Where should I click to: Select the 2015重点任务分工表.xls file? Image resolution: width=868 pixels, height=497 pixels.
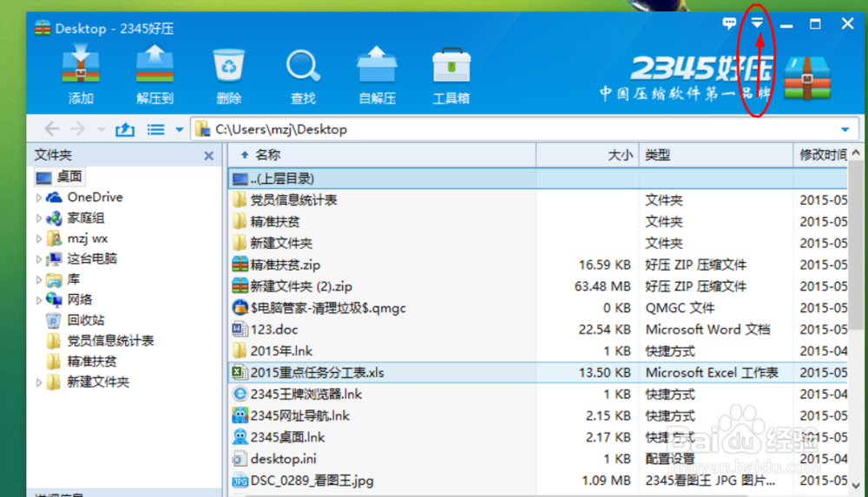pyautogui.click(x=537, y=373)
